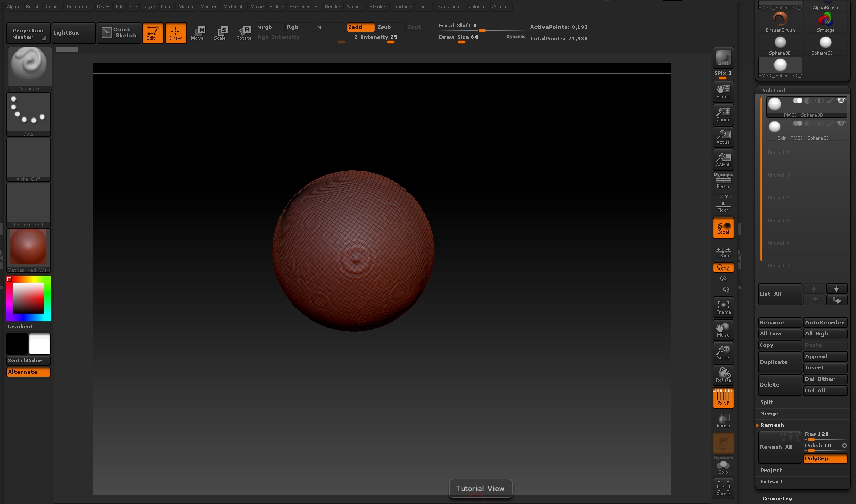Frame the model in canvas

[x=723, y=307]
